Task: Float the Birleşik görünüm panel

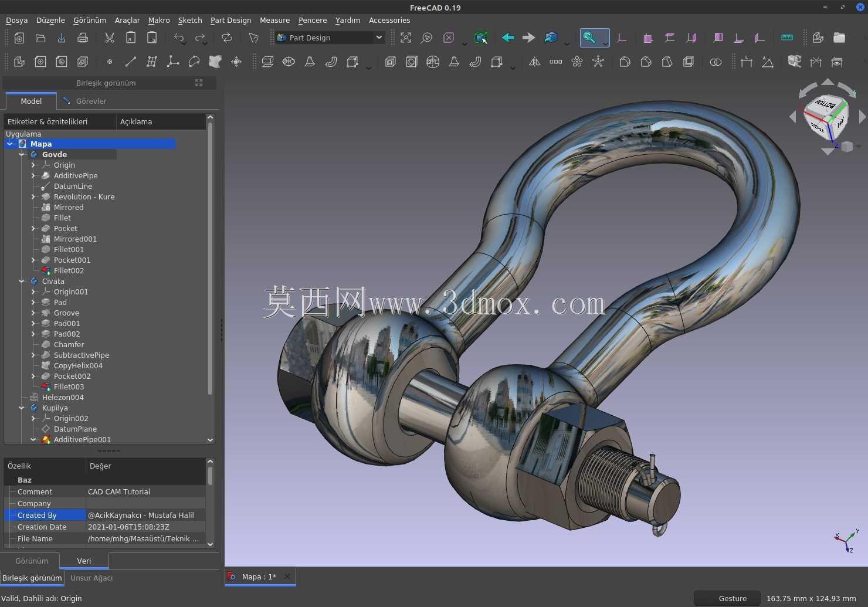Action: pos(199,83)
